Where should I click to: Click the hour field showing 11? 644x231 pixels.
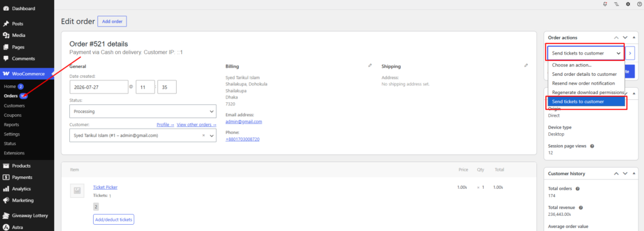145,87
